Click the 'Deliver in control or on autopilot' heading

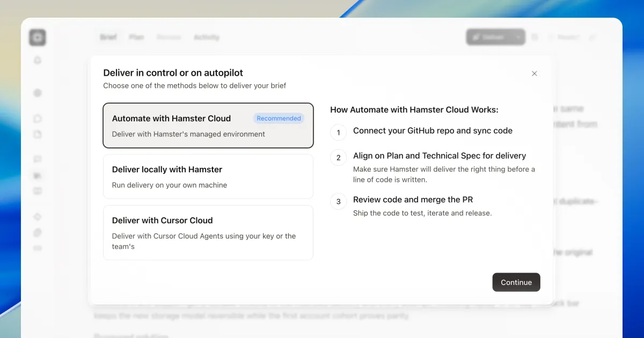coord(173,73)
